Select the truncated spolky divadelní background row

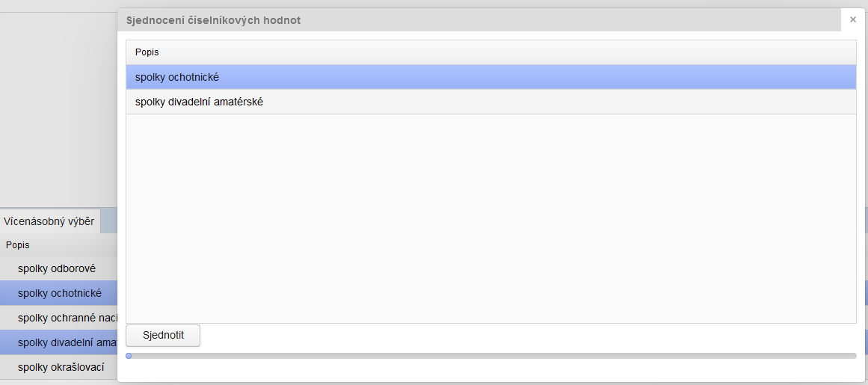pos(67,342)
